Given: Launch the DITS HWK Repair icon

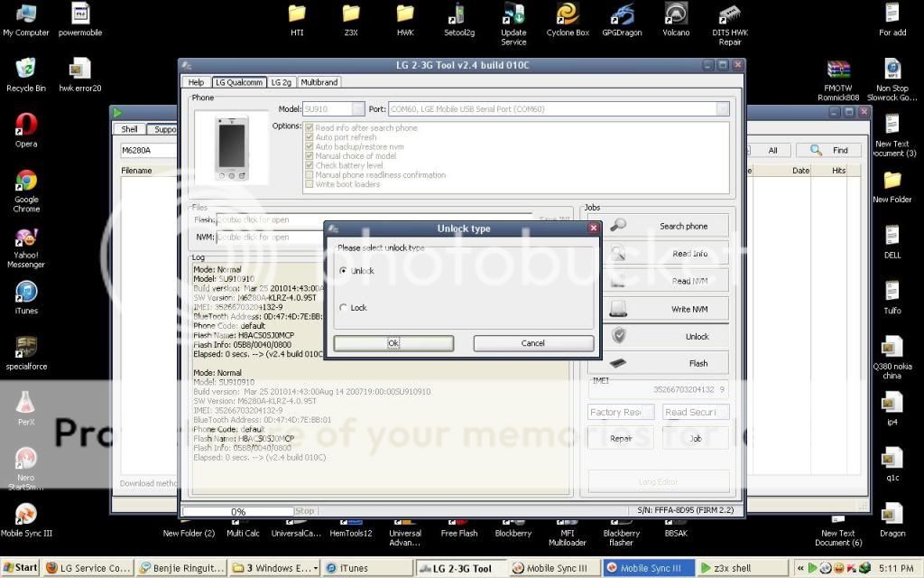Looking at the screenshot, I should [730, 24].
